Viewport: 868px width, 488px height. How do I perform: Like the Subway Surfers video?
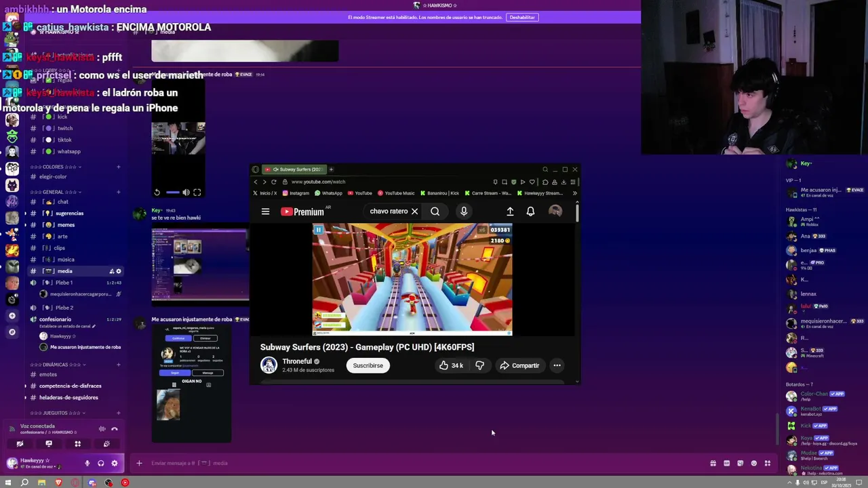point(451,365)
